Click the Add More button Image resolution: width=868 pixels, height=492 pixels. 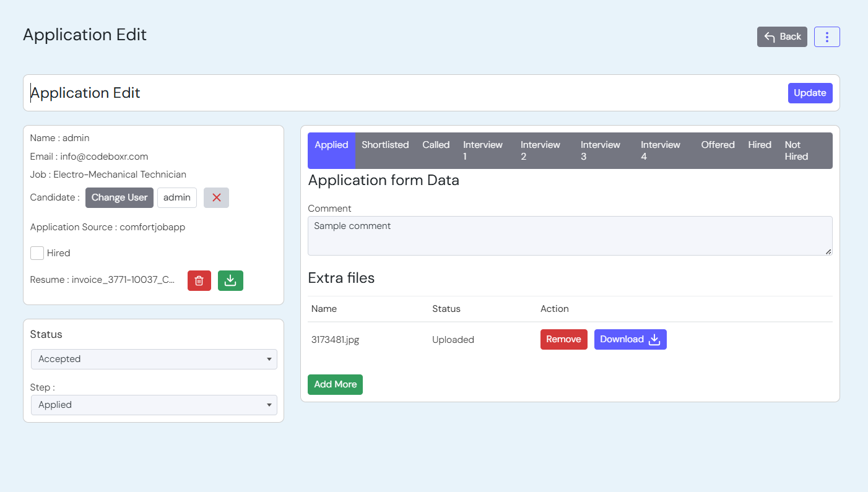[335, 384]
